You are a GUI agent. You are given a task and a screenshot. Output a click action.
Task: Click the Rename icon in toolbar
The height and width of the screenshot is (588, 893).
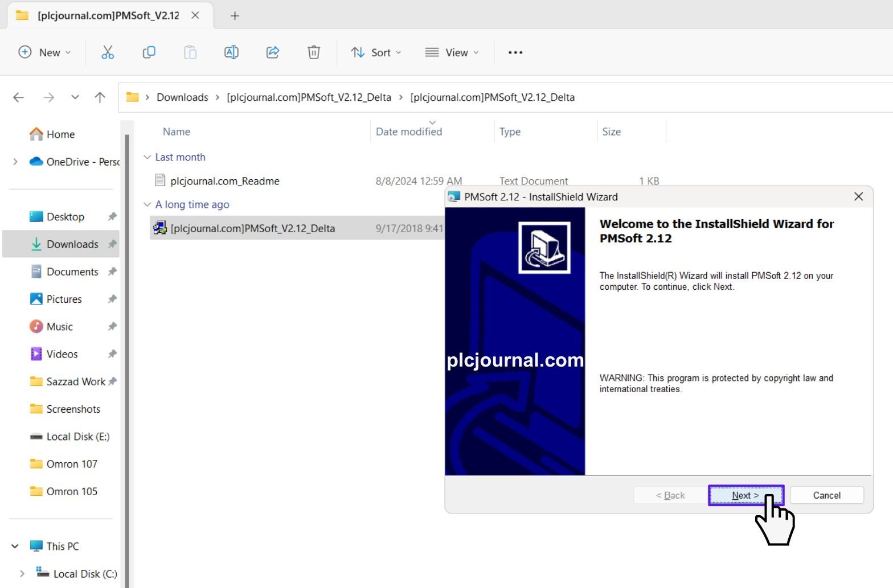(x=231, y=52)
